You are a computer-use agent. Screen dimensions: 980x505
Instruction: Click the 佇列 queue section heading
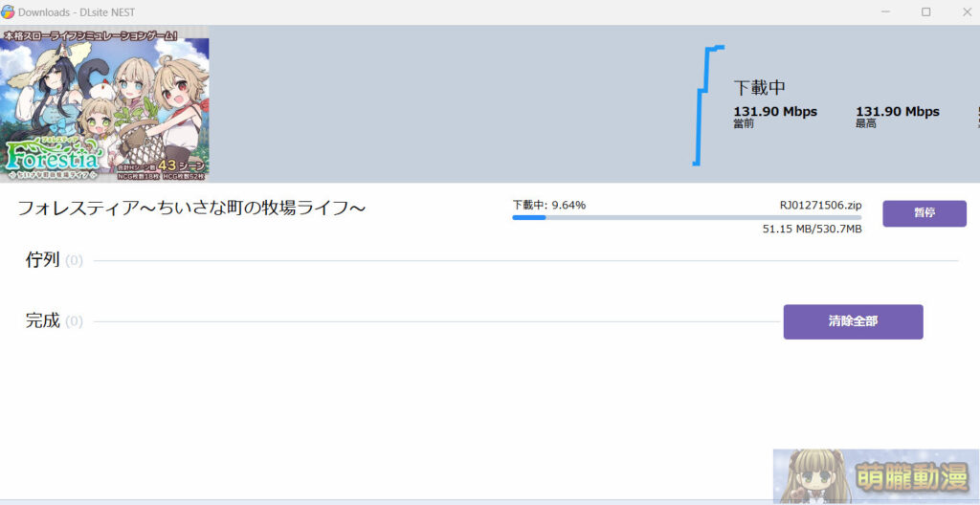pyautogui.click(x=42, y=259)
